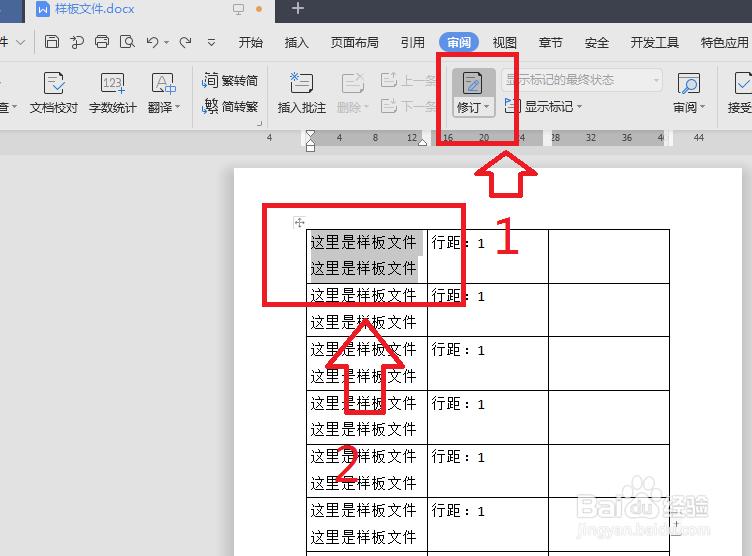Expand the 审阅 pane dropdown arrow
This screenshot has height=556, width=752.
pyautogui.click(x=703, y=107)
